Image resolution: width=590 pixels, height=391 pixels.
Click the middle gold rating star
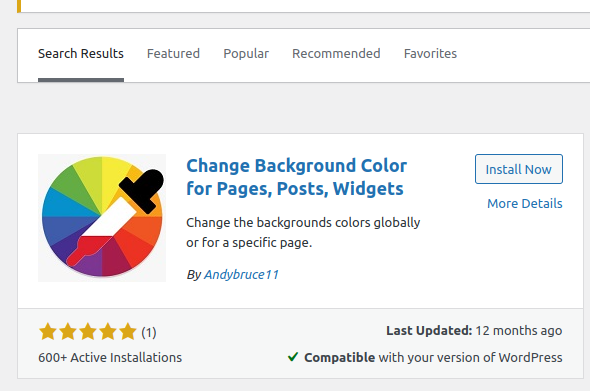[88, 332]
